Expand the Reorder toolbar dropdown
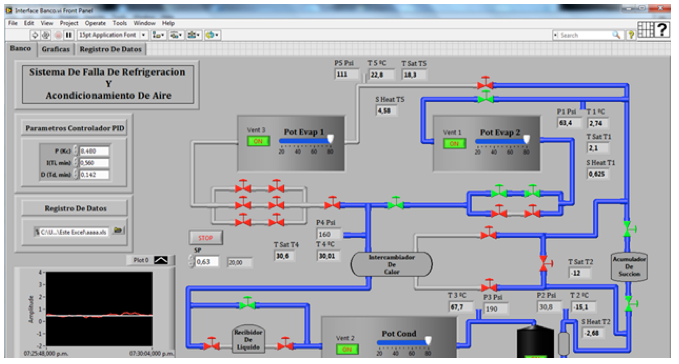Viewport: 679px width, 364px height. [x=212, y=35]
